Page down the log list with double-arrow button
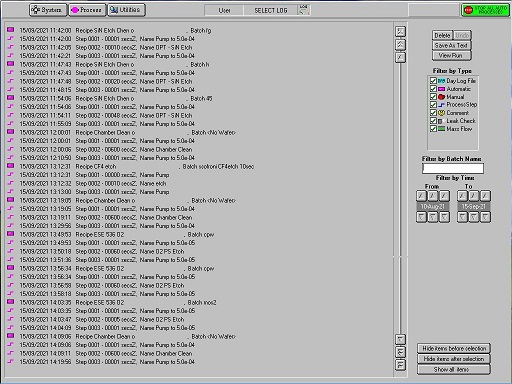Viewport: 512px width, 384px height. point(400,352)
